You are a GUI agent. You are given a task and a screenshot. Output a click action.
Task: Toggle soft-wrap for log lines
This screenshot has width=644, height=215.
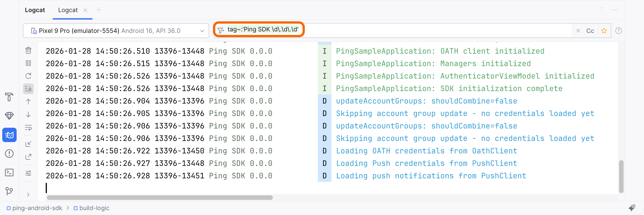[x=28, y=128]
